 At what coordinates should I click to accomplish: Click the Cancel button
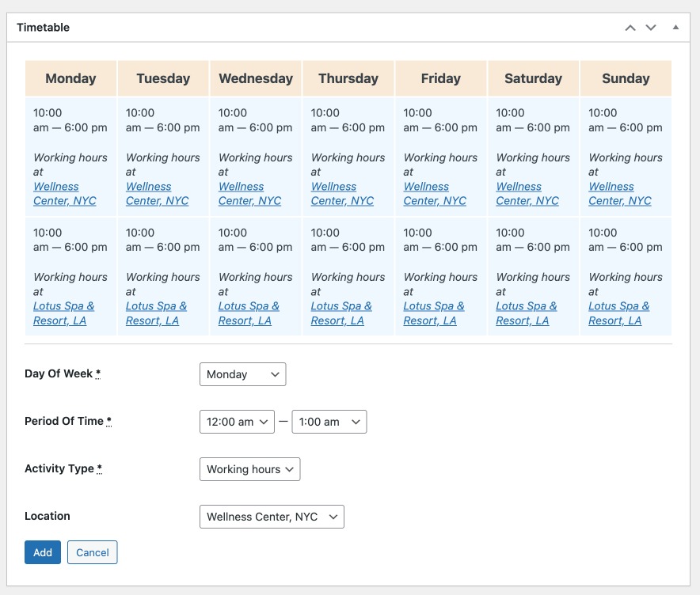[92, 552]
